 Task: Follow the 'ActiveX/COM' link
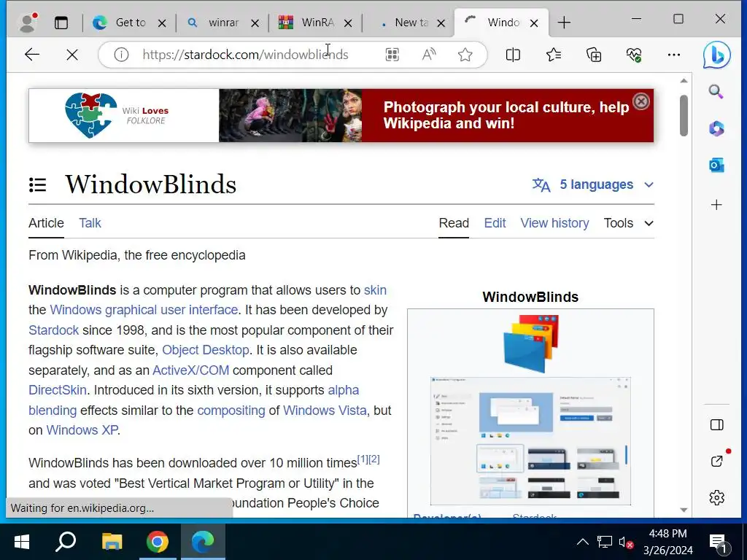tap(190, 370)
